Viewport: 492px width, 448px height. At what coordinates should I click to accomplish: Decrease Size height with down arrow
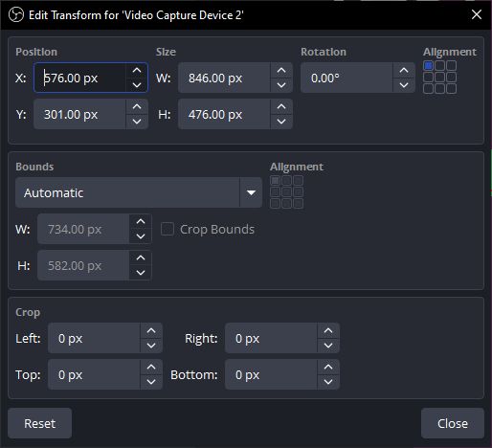coord(281,122)
